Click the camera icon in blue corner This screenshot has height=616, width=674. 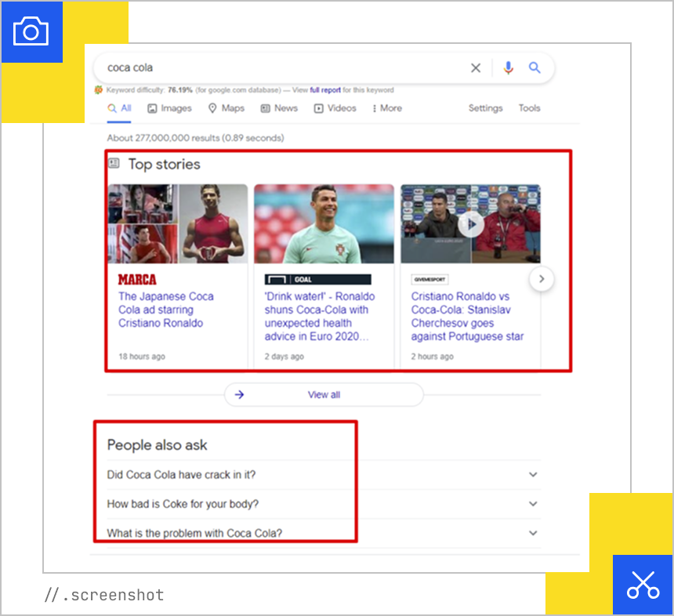pyautogui.click(x=31, y=31)
